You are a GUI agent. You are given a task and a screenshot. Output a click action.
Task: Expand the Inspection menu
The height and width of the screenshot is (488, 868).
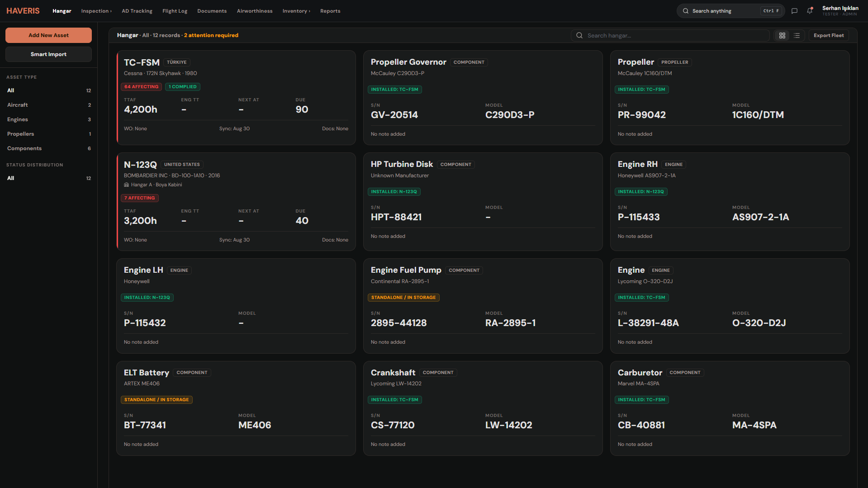96,11
